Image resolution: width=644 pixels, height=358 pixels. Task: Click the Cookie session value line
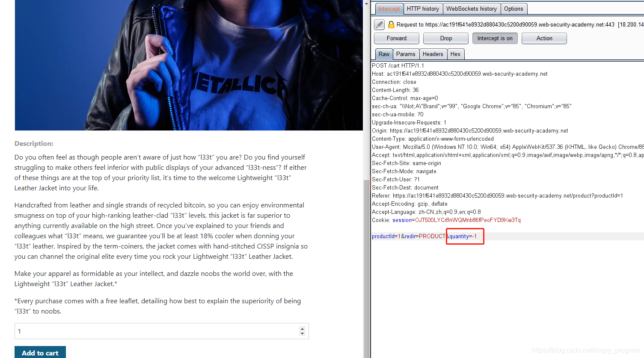(x=446, y=220)
